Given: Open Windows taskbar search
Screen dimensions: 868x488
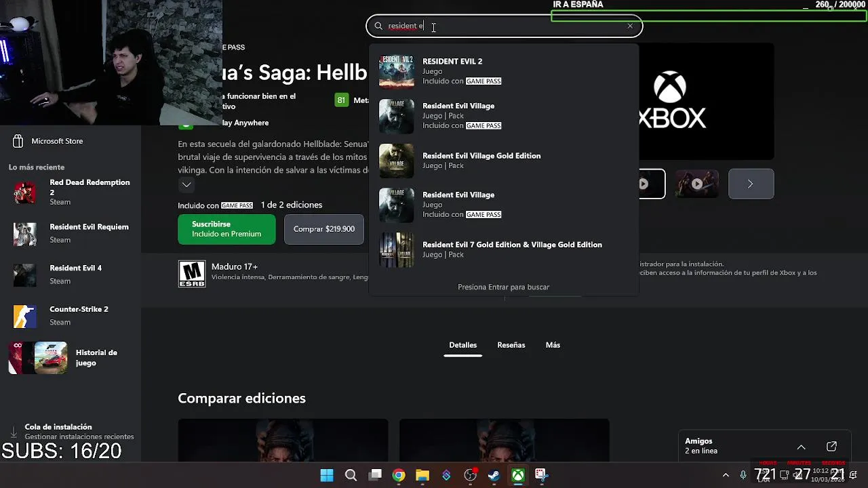Looking at the screenshot, I should tap(351, 475).
